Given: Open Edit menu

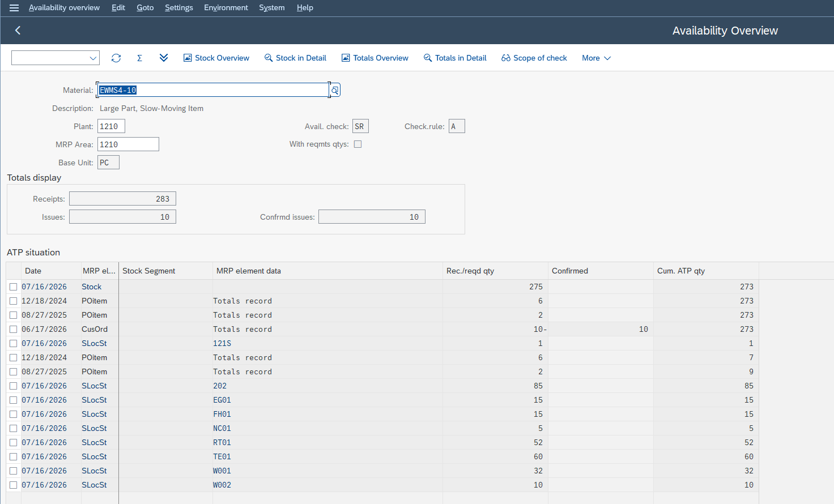Looking at the screenshot, I should click(x=118, y=7).
